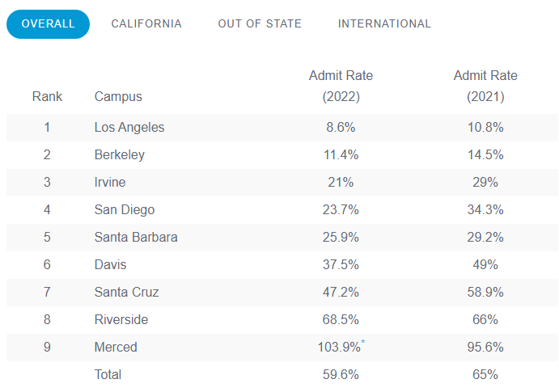Click Merced's 103.9% admit rate

point(341,347)
